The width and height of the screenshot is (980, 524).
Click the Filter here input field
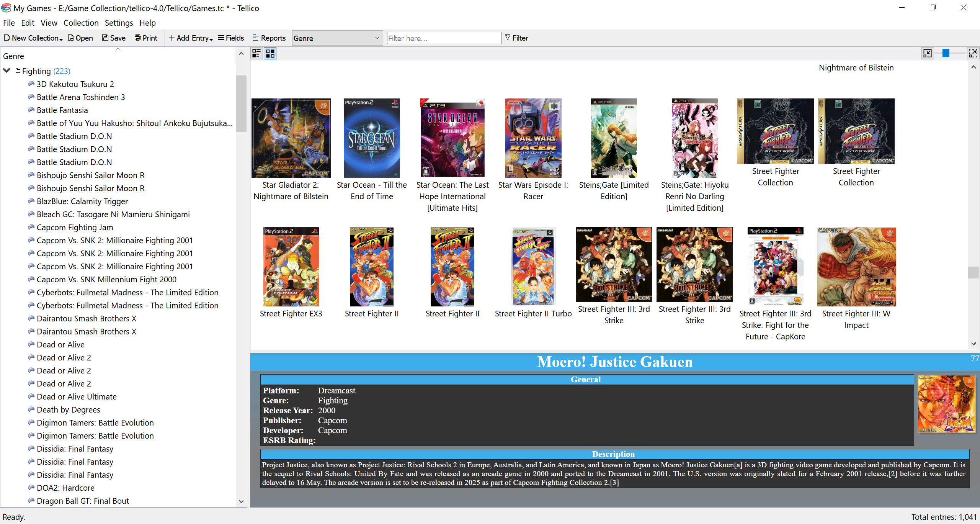tap(444, 38)
